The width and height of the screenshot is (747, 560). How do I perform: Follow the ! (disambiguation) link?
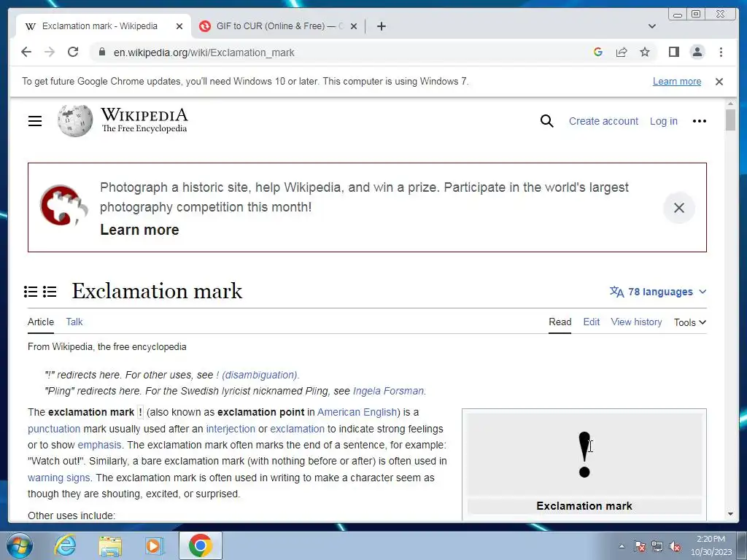click(x=257, y=375)
